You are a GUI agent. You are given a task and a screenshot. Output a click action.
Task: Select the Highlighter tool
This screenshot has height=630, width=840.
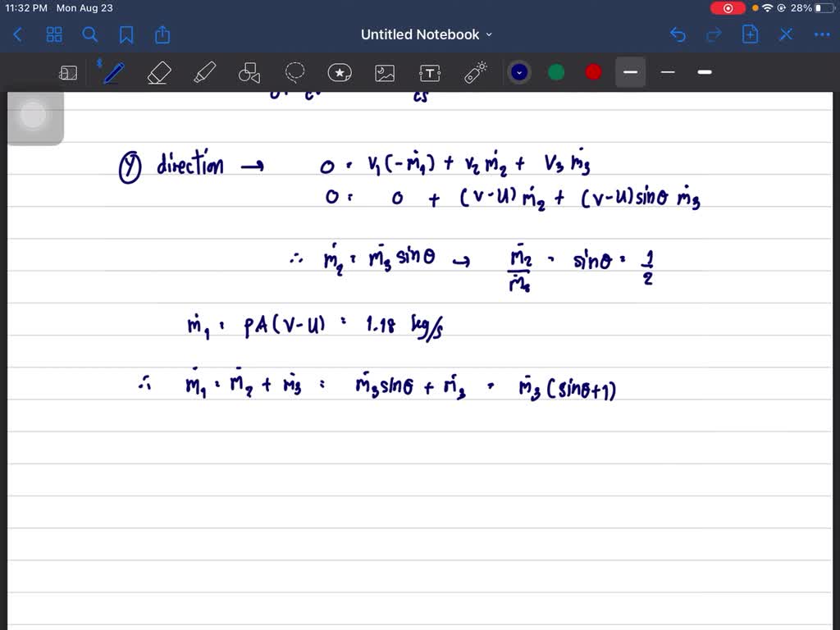pos(204,72)
